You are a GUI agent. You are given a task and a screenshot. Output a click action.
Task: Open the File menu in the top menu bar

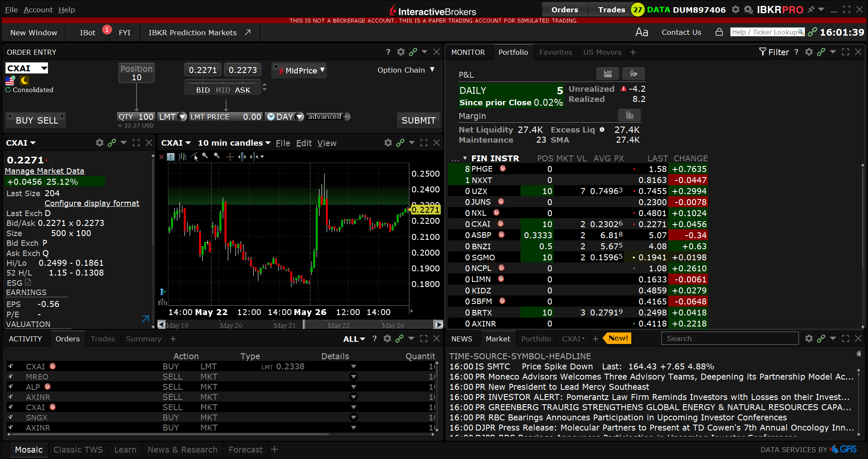11,9
